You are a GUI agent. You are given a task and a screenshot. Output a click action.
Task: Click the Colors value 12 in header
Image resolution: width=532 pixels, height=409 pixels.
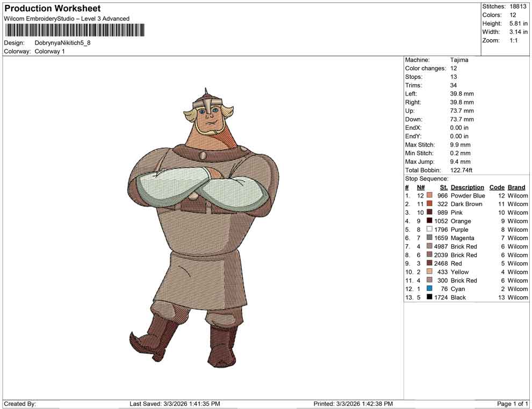click(x=513, y=15)
